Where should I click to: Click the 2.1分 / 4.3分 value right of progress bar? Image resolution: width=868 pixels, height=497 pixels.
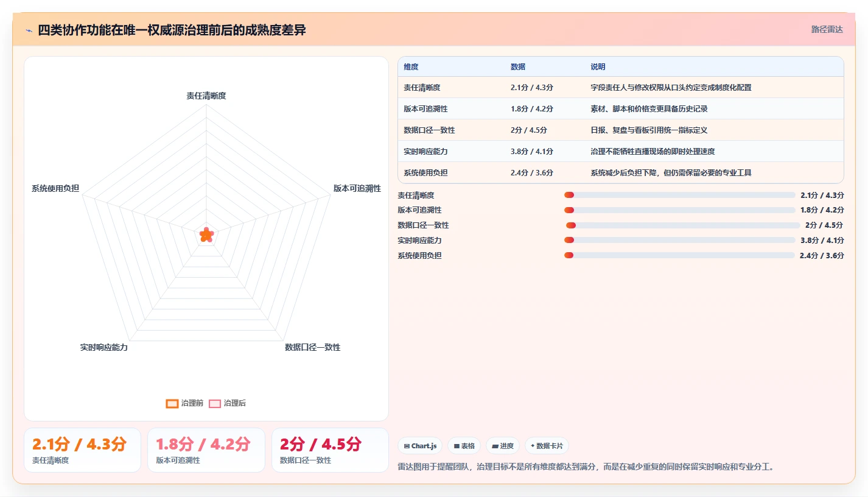pyautogui.click(x=822, y=195)
